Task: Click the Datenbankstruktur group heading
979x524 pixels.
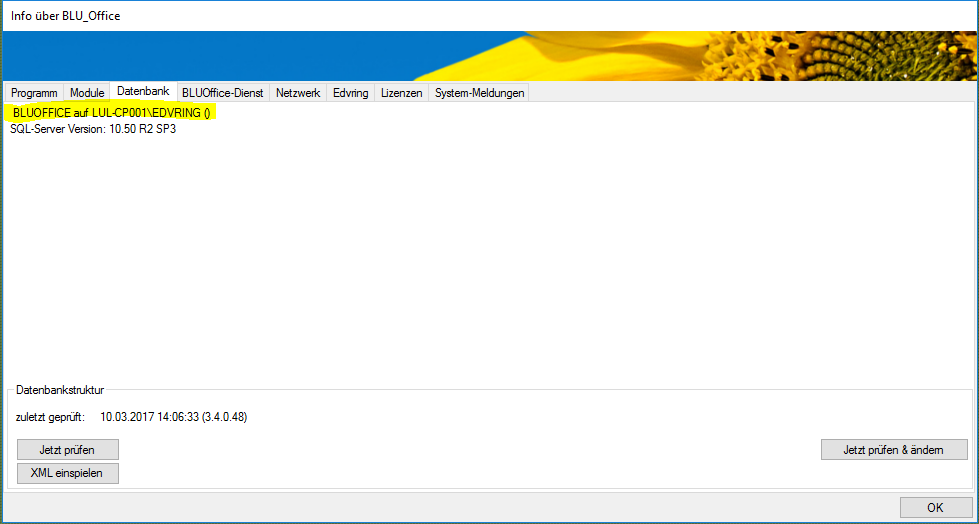Action: pyautogui.click(x=60, y=390)
